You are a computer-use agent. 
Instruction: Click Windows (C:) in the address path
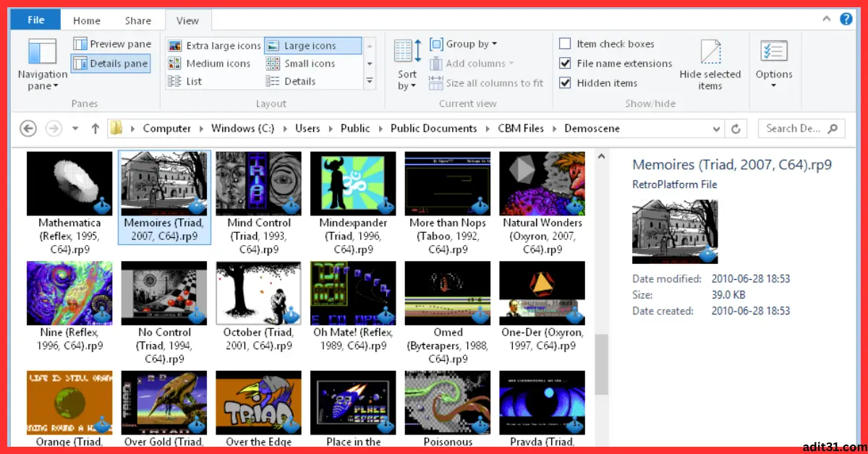coord(244,129)
